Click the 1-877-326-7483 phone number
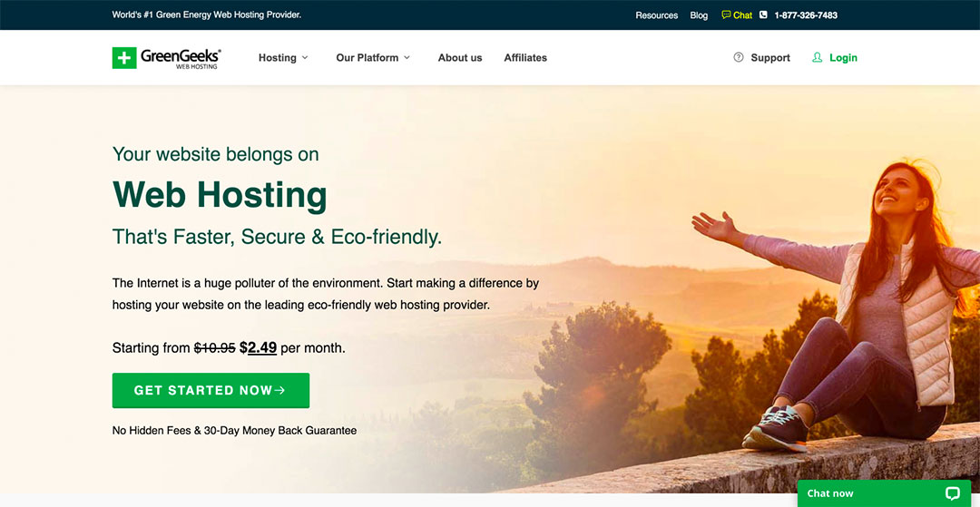980x507 pixels. coord(806,15)
